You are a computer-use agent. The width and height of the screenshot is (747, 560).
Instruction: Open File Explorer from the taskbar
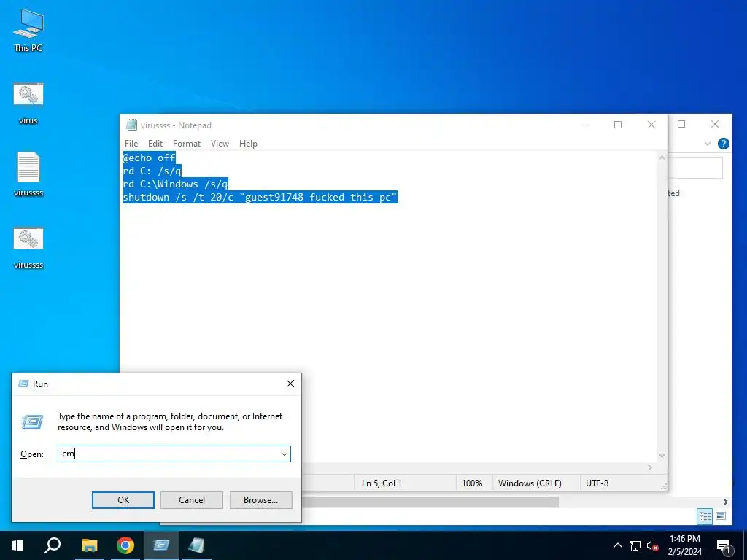point(89,545)
